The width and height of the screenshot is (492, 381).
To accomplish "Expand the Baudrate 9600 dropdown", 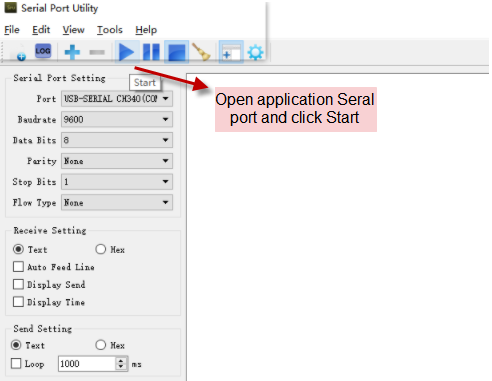I will pos(117,120).
